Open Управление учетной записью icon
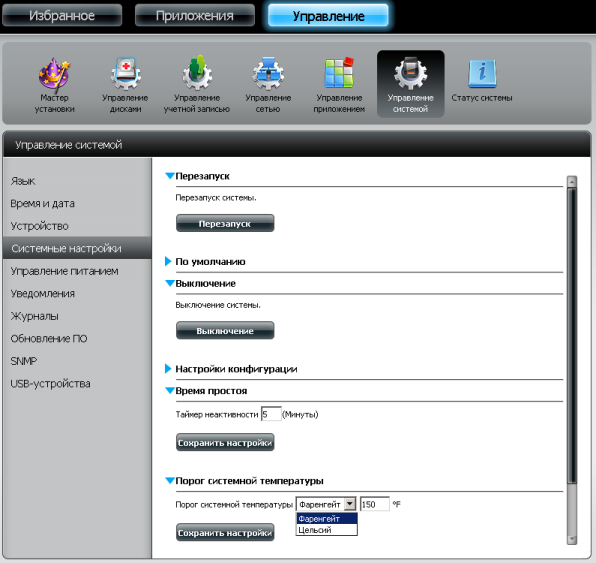 pyautogui.click(x=197, y=73)
